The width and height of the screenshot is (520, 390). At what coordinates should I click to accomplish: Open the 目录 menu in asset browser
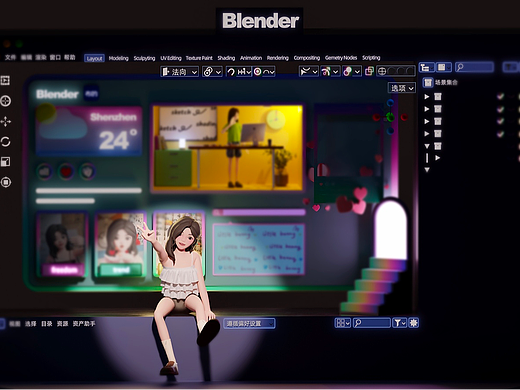(x=46, y=324)
